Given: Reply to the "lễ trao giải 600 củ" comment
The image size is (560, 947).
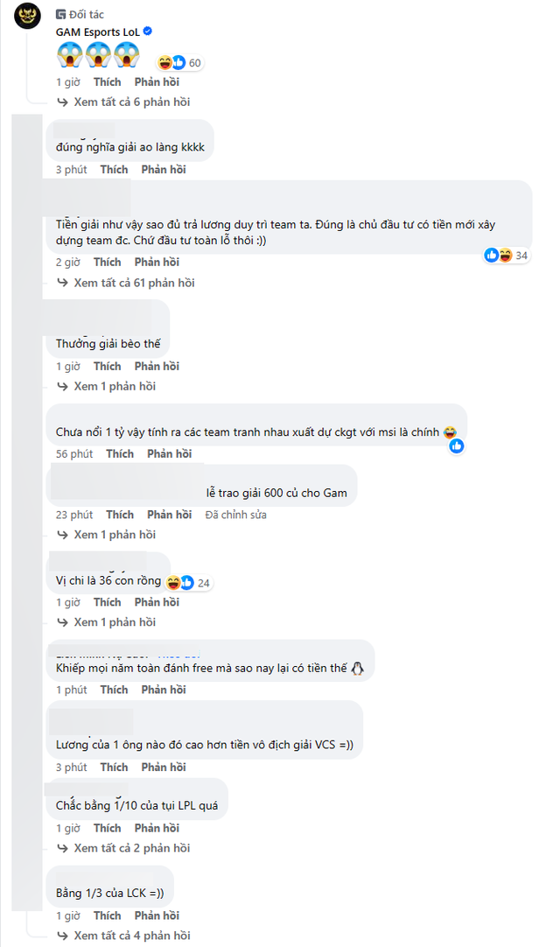Looking at the screenshot, I should click(169, 515).
